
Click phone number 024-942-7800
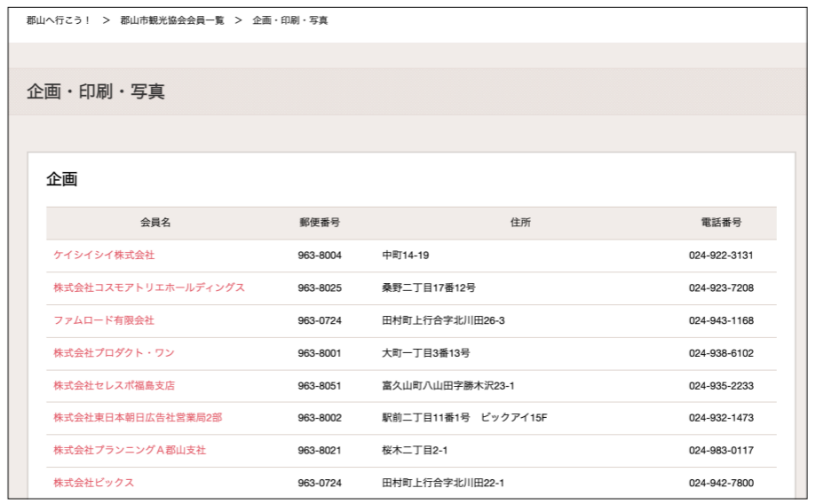point(721,484)
